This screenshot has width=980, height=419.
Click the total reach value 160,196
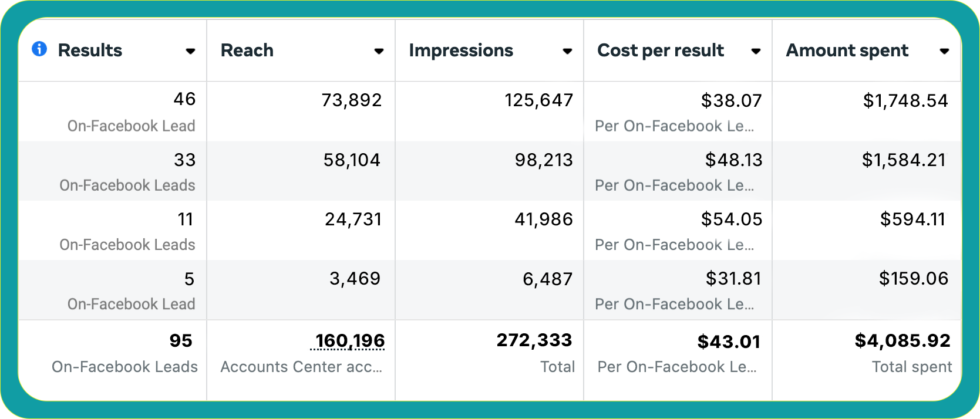[350, 341]
